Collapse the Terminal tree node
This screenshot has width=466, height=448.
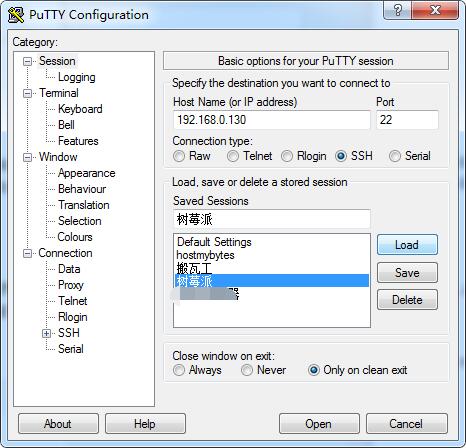click(x=27, y=93)
